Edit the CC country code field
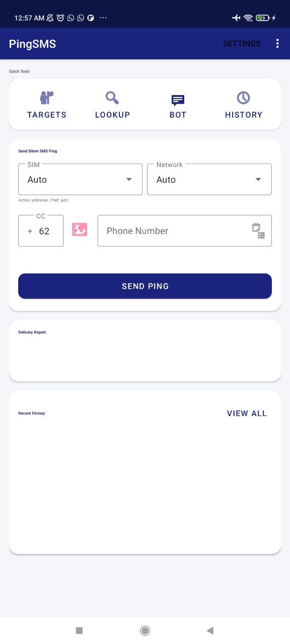Viewport: 290px width, 644px height. 41,231
